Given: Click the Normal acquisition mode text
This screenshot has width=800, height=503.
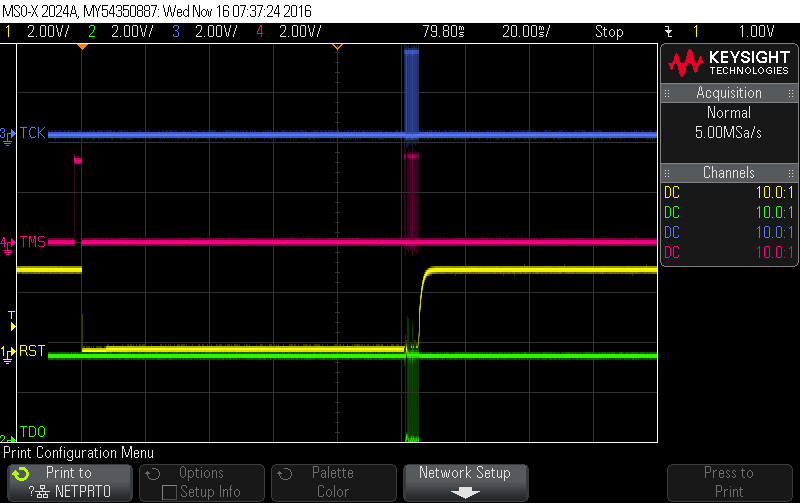Looking at the screenshot, I should tap(729, 113).
